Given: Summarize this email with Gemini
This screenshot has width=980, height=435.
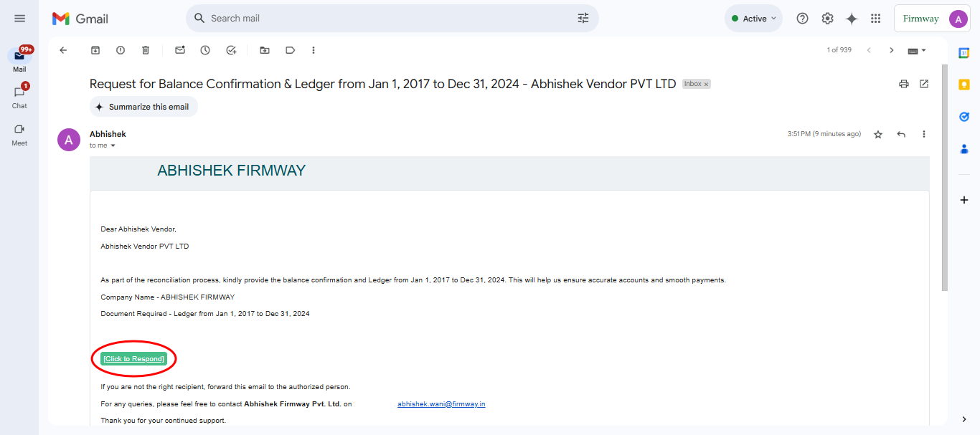Looking at the screenshot, I should coord(143,107).
